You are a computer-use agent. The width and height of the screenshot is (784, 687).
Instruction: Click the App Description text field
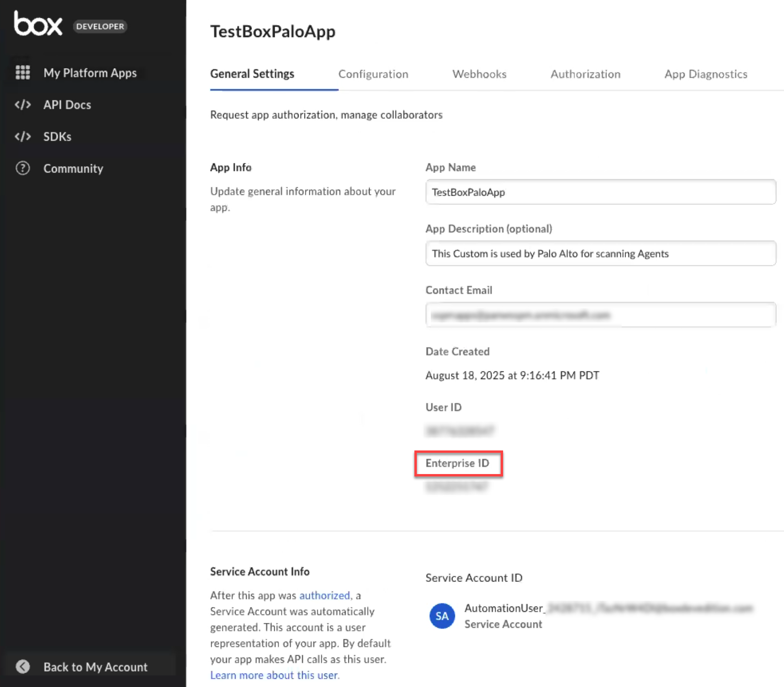[600, 253]
